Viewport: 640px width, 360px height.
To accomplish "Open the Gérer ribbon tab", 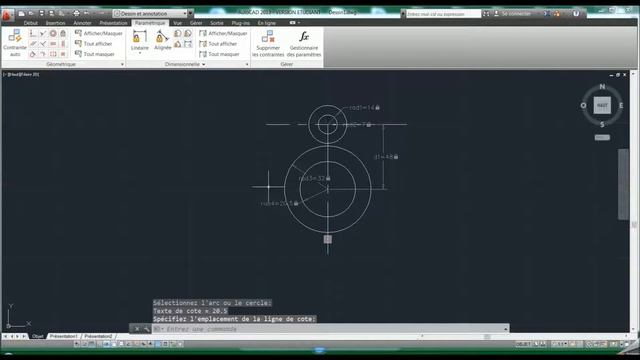I will coord(196,23).
